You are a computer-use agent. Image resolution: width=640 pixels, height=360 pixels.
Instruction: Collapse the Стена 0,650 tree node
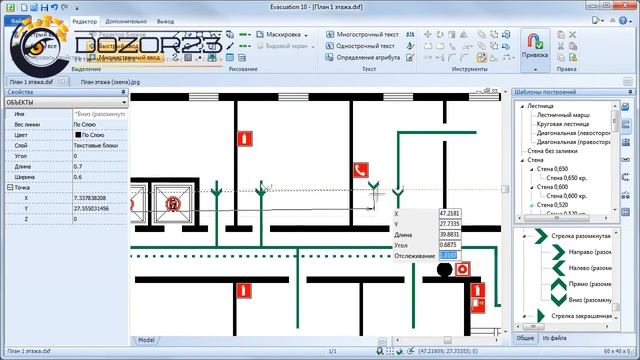pos(532,169)
